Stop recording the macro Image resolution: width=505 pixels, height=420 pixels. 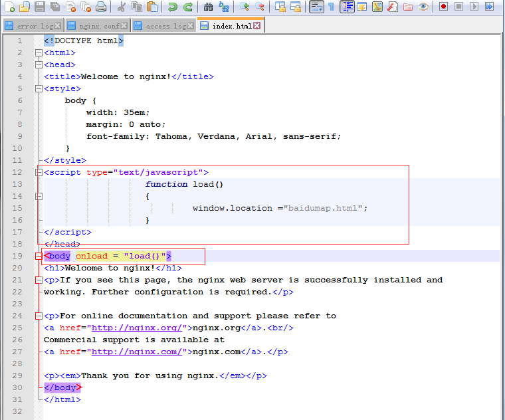459,7
